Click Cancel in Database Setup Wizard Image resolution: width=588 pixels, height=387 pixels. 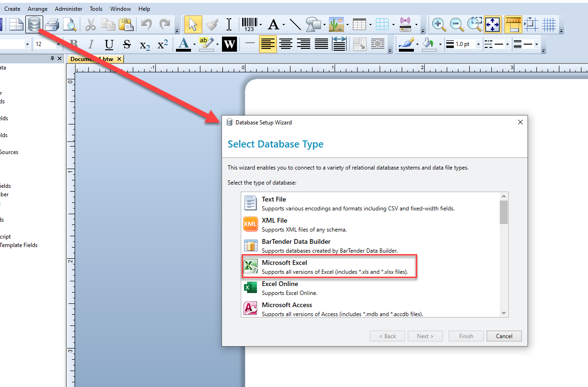click(504, 336)
